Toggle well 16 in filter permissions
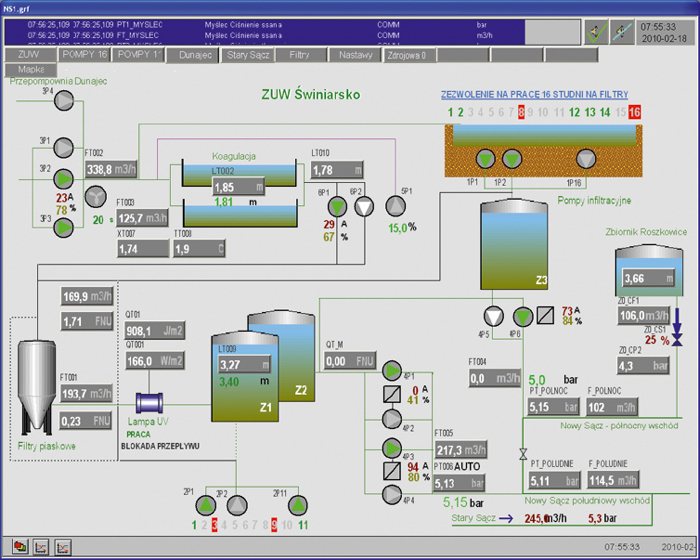700x560 pixels. coord(634,113)
